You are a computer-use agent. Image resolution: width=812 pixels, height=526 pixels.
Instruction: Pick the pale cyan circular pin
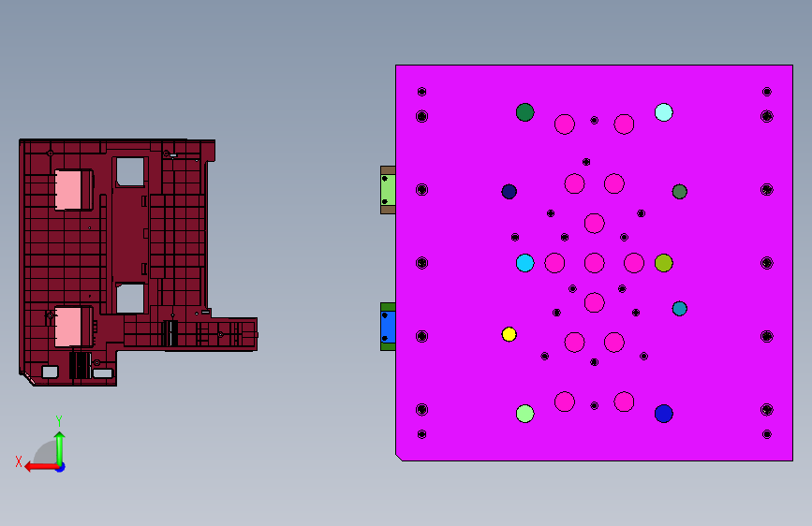[664, 112]
